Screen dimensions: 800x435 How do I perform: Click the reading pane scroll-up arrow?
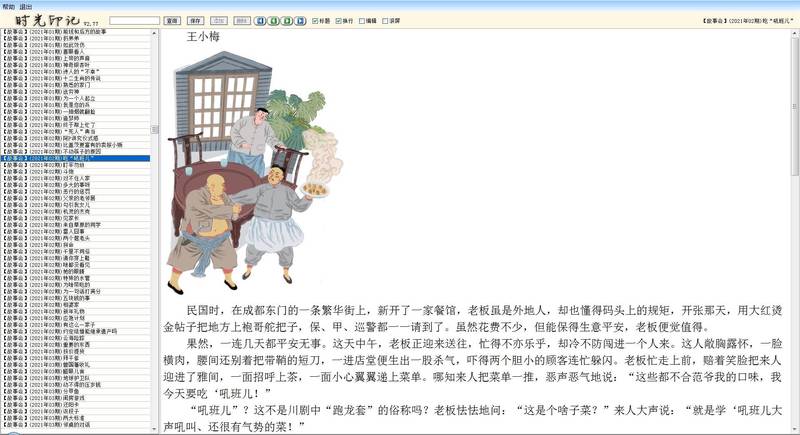[795, 34]
